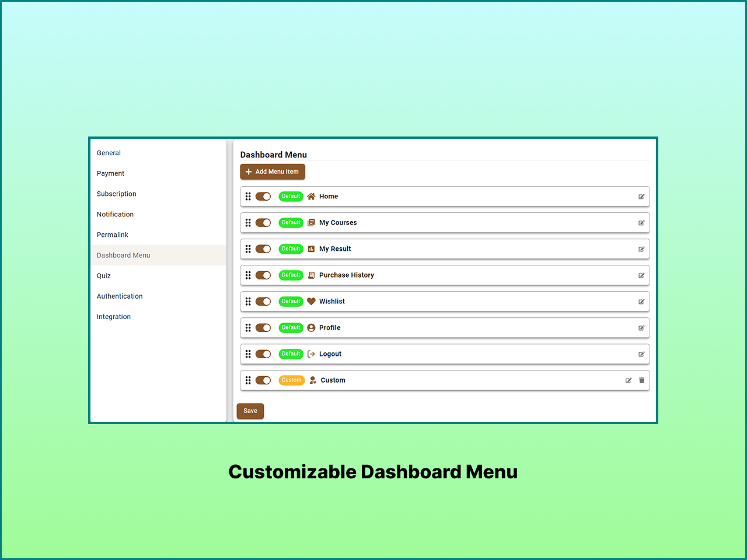Click the edit pencil on the Wishlist row

[641, 302]
